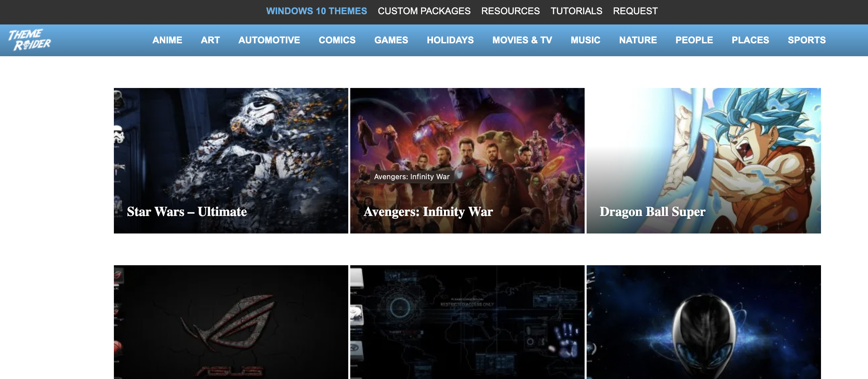Open the Games category

[391, 40]
